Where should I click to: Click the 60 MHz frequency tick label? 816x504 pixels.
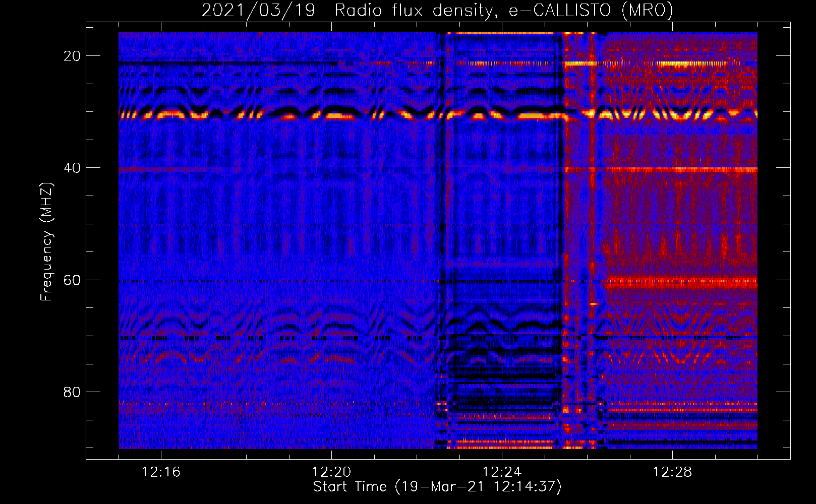[x=72, y=280]
